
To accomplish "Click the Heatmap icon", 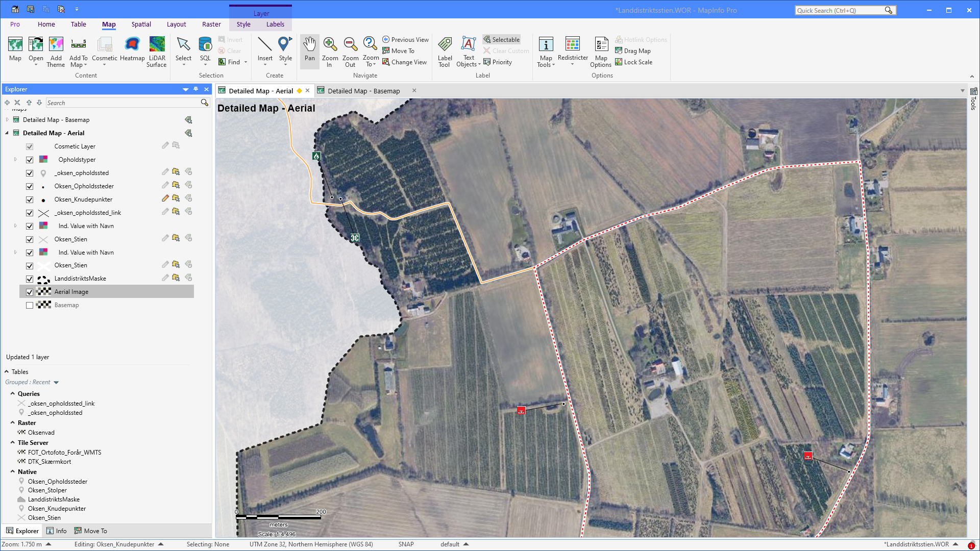I will (132, 49).
